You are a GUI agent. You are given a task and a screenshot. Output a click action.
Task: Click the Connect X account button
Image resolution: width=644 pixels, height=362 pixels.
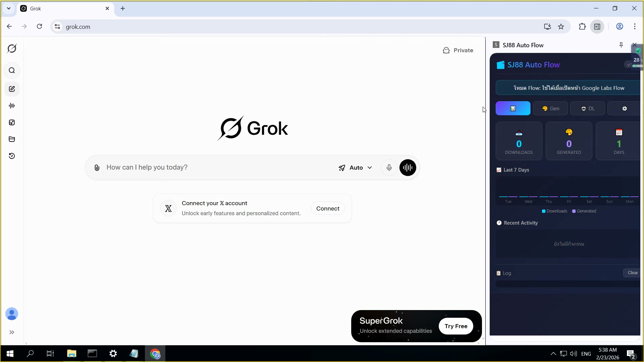tap(327, 208)
